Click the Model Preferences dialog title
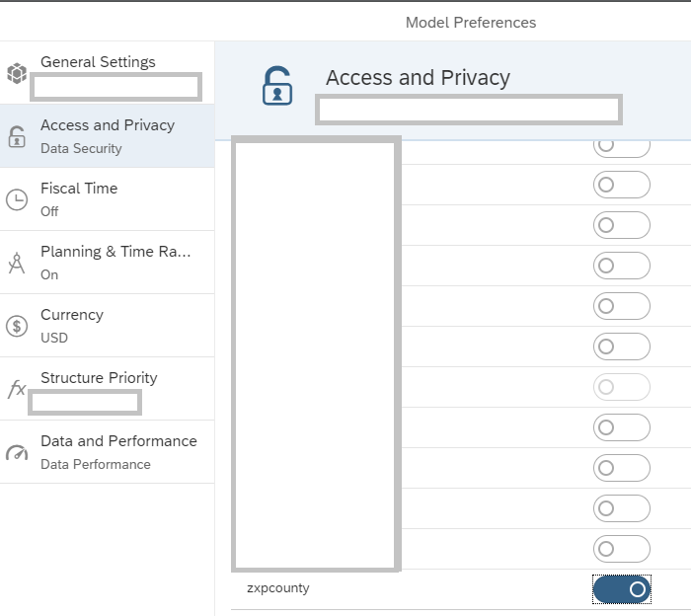 (471, 22)
